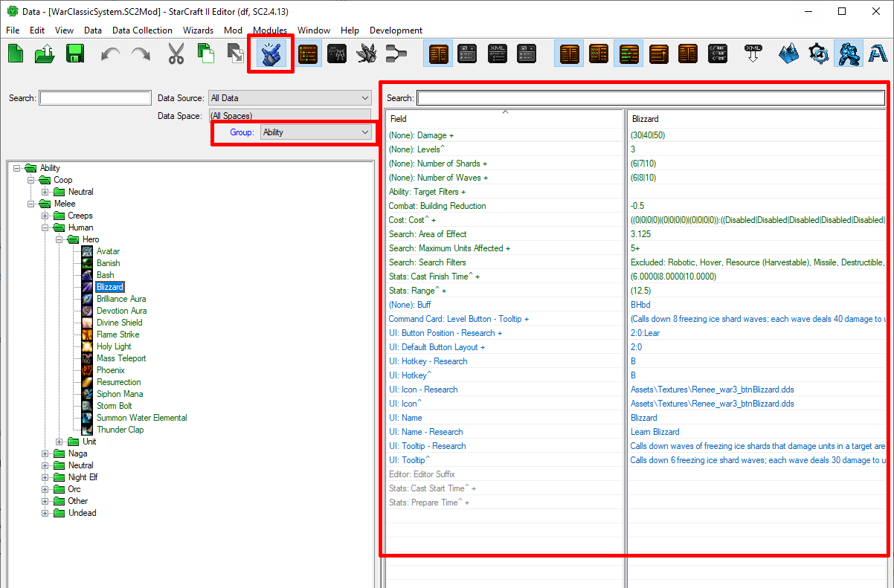
Task: Click the gray crystal cluster toolbar icon
Action: (x=367, y=54)
